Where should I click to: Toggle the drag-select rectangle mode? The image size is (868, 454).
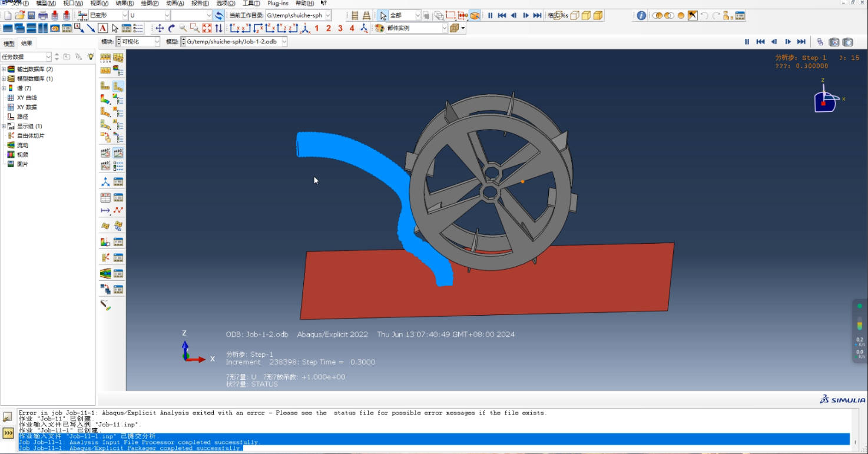pos(450,15)
